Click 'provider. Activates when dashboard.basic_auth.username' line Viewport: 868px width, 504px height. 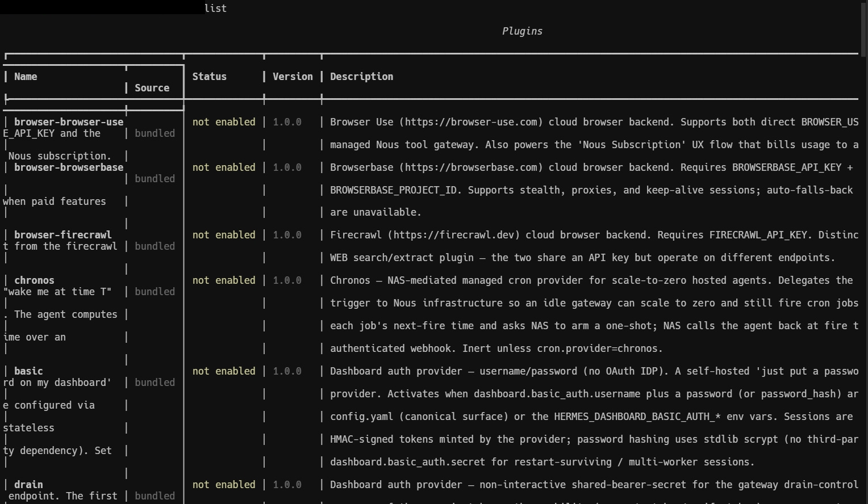[594, 394]
